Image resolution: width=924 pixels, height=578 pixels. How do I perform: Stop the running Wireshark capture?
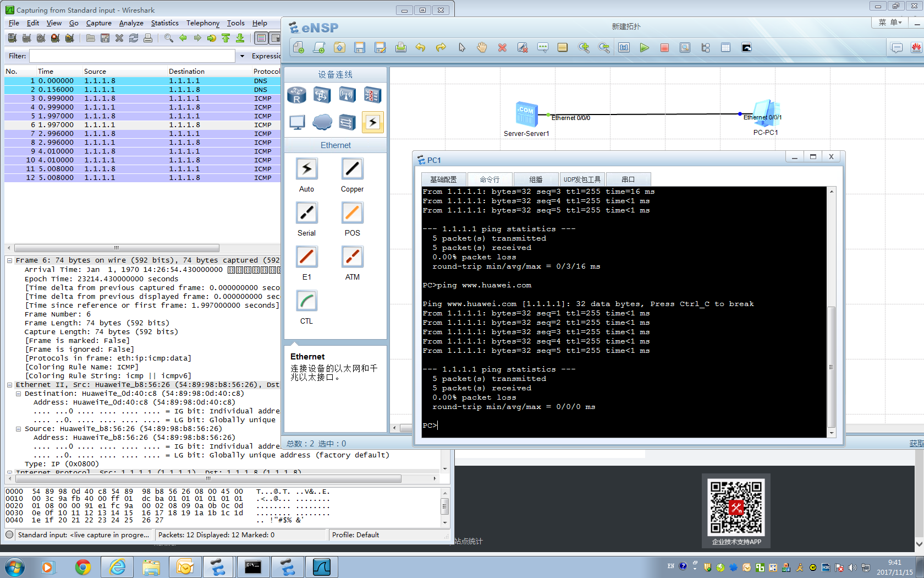click(x=55, y=38)
